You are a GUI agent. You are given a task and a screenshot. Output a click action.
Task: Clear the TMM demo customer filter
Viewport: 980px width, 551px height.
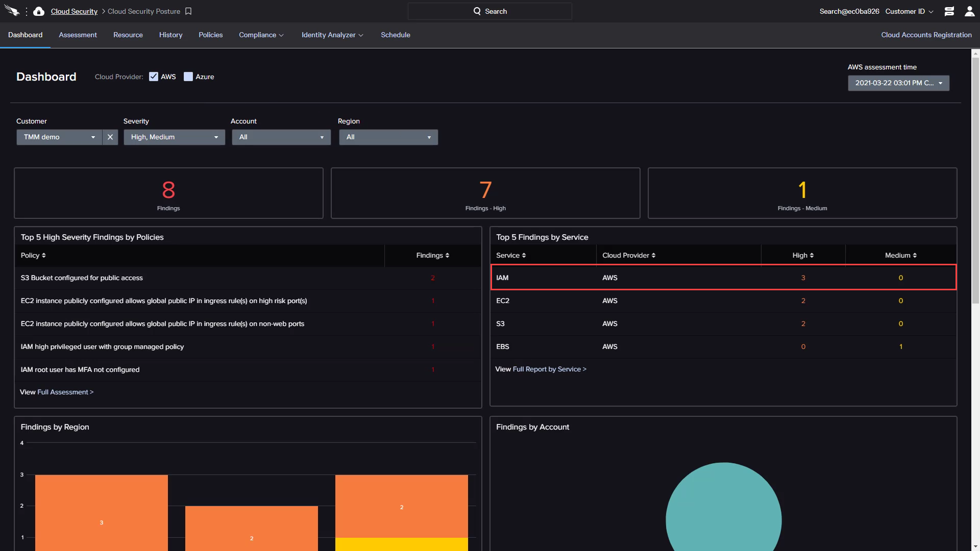[110, 137]
